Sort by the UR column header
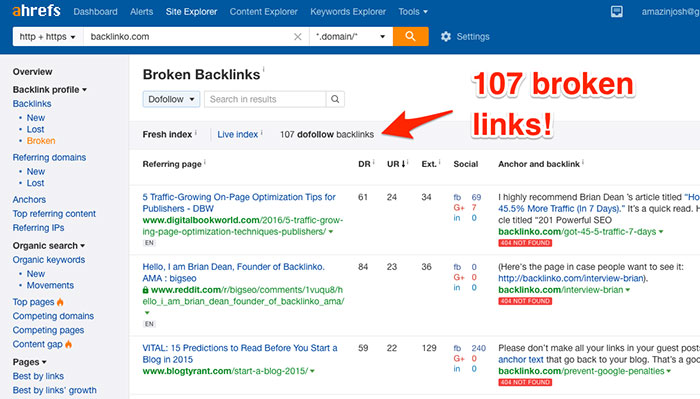 pos(396,164)
